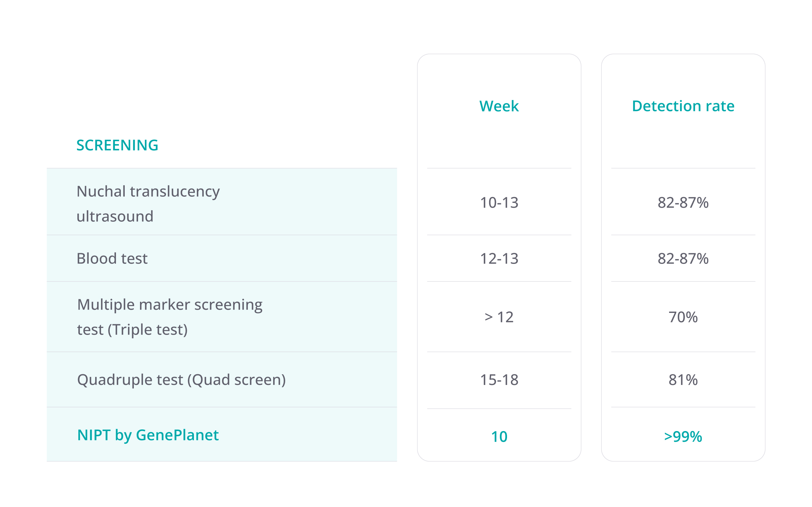Click the >99% detection rate value
This screenshot has width=812, height=507.
tap(683, 437)
